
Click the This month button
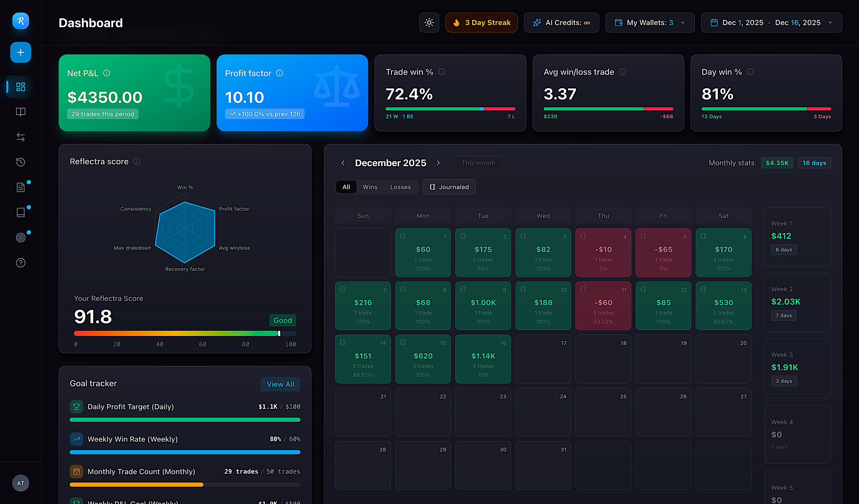(478, 163)
